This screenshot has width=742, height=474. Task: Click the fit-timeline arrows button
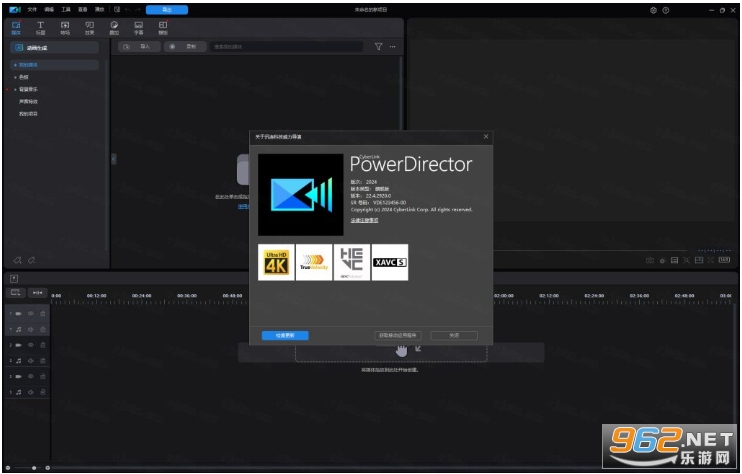coord(37,293)
